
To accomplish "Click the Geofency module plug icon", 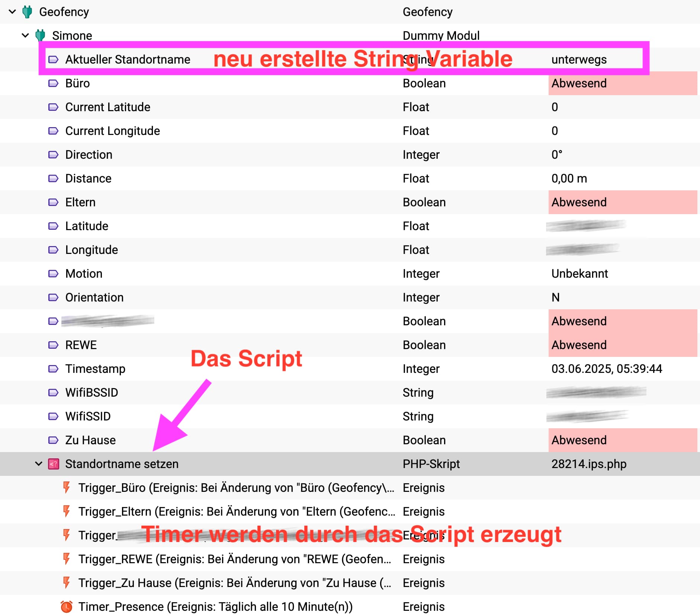I will point(27,12).
